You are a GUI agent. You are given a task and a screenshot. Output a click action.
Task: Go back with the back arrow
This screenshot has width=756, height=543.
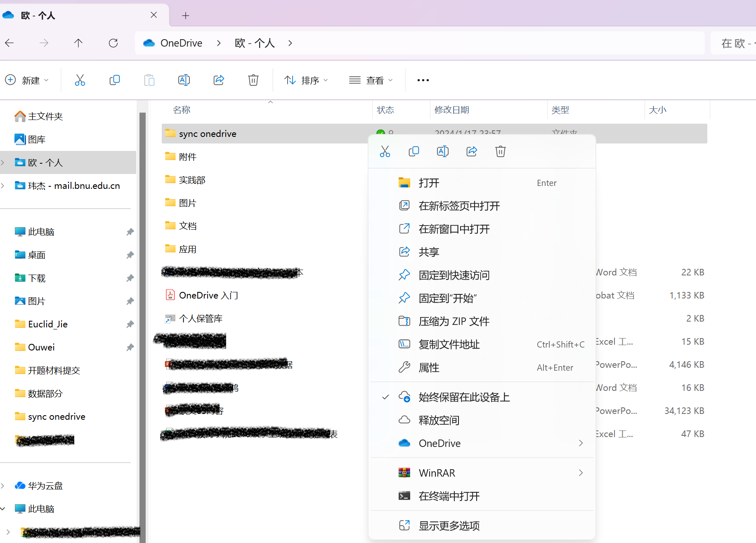coord(9,43)
